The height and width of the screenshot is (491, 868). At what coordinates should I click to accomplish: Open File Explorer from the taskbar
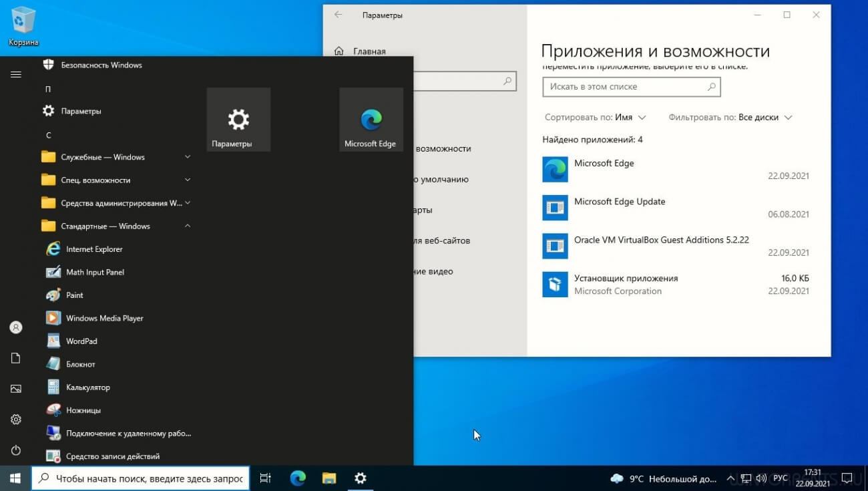(329, 478)
